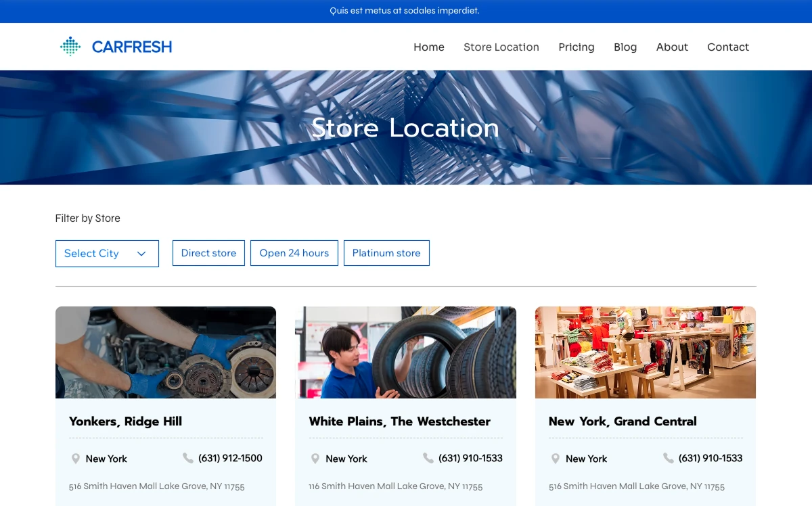The width and height of the screenshot is (812, 506).
Task: Open the Select City dropdown
Action: click(107, 254)
